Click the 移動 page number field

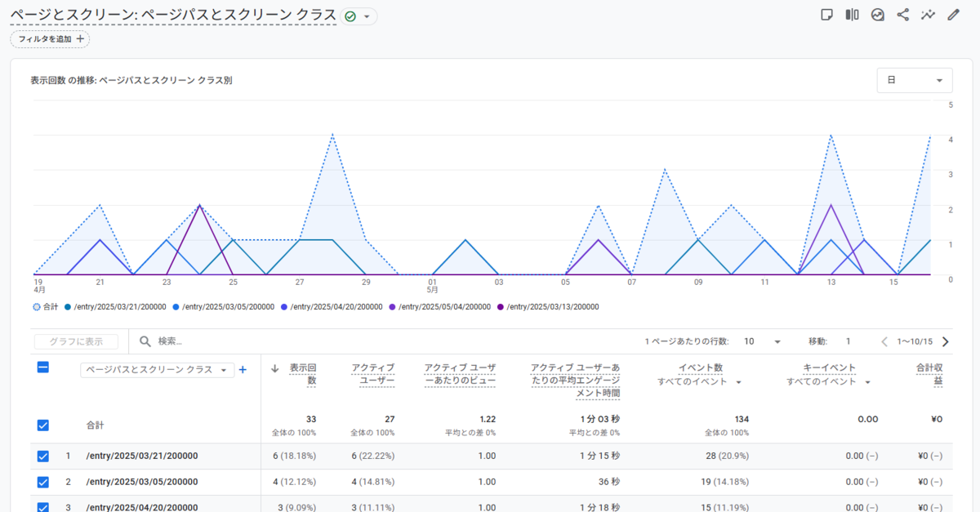pyautogui.click(x=849, y=341)
